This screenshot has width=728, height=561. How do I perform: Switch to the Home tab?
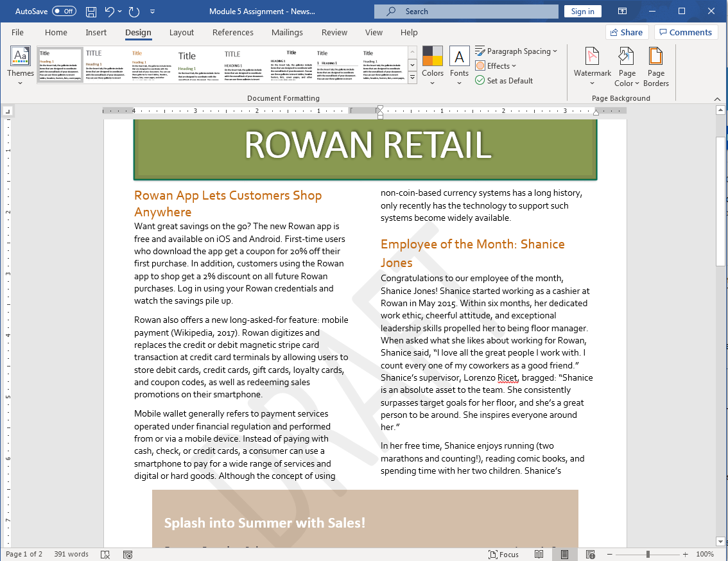click(x=56, y=32)
